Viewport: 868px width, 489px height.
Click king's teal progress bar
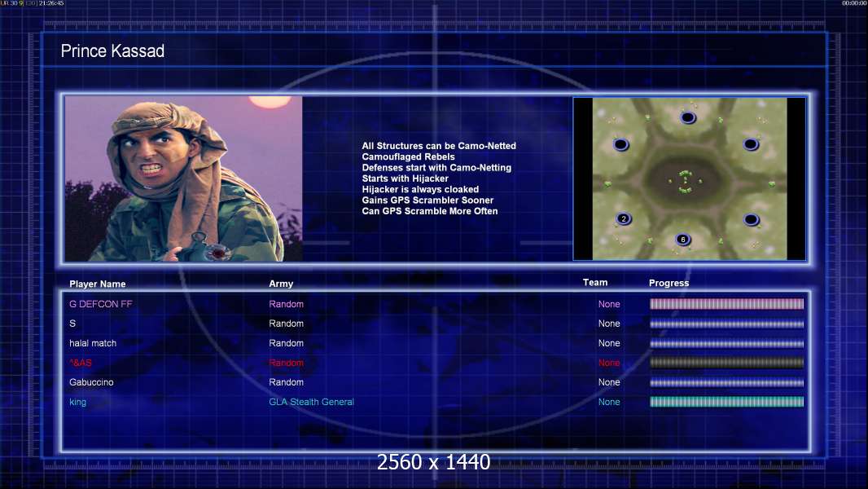point(727,402)
